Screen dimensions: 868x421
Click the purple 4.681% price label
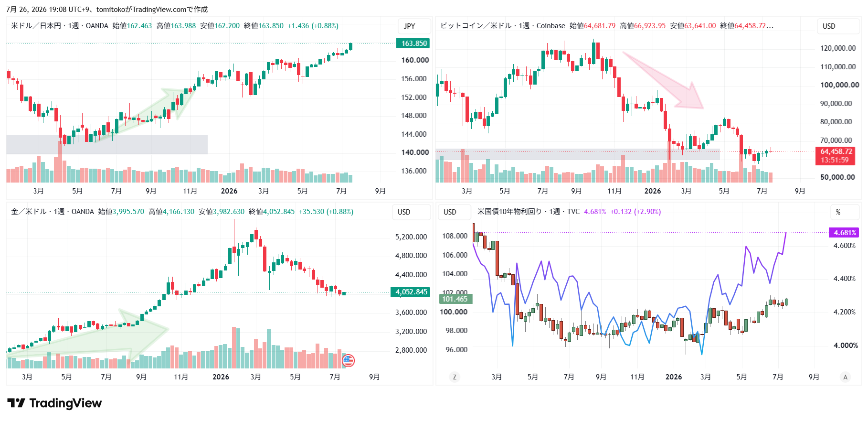(x=844, y=233)
